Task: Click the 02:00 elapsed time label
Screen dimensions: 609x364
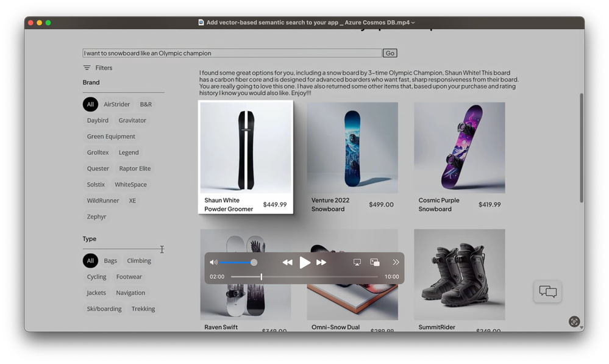Action: tap(217, 277)
